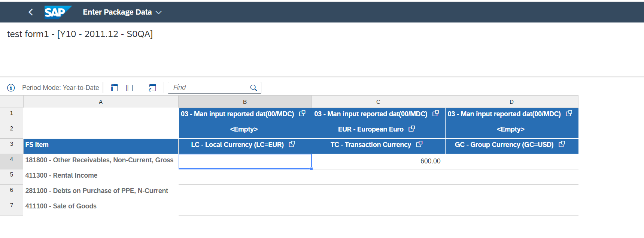This screenshot has width=644, height=238.
Task: Open value help for LC - Local Currency
Action: point(292,144)
